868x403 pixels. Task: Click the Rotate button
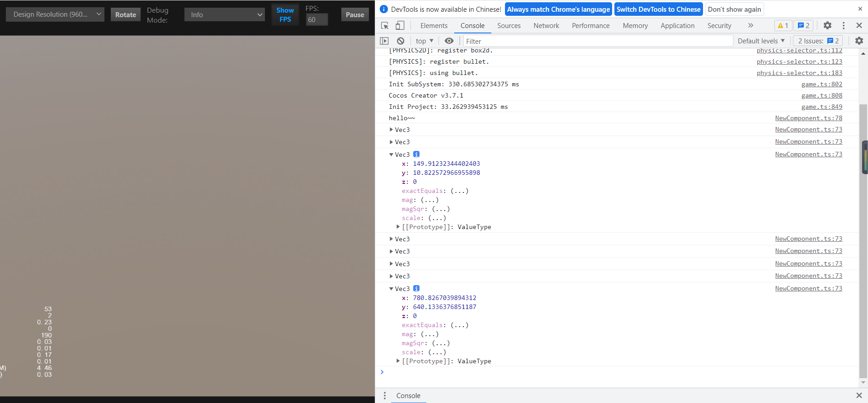tap(126, 14)
